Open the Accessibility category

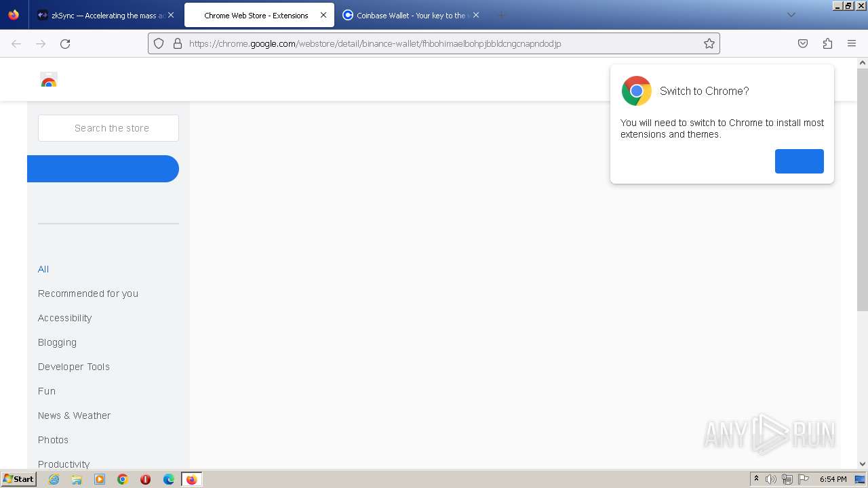[x=64, y=318]
